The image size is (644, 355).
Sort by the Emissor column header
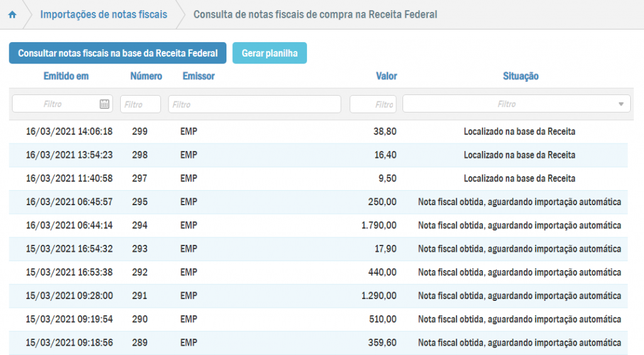coord(199,76)
